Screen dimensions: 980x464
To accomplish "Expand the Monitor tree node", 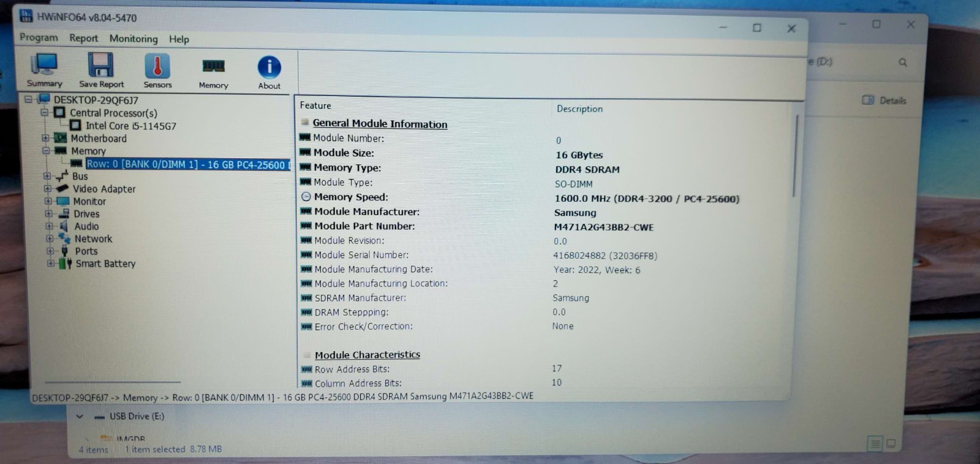I will [48, 201].
